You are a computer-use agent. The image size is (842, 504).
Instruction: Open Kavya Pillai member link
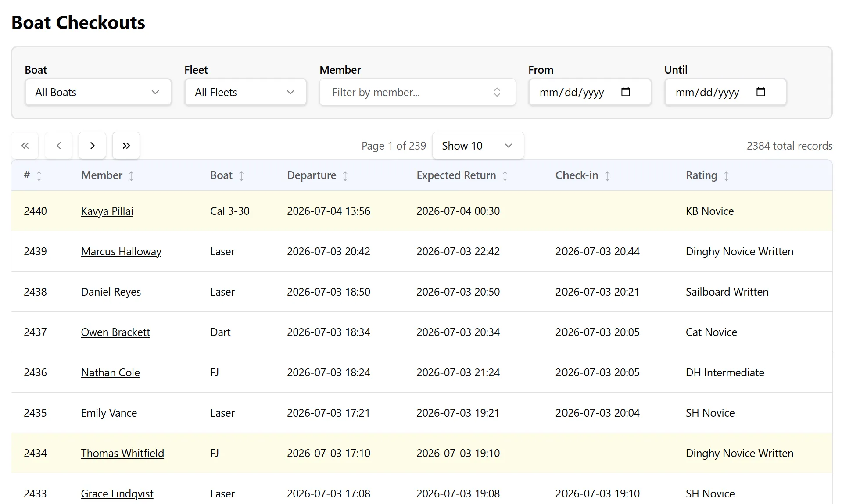click(x=107, y=211)
